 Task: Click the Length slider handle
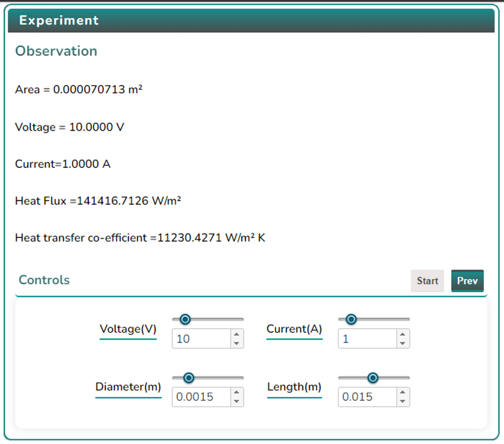pos(372,378)
